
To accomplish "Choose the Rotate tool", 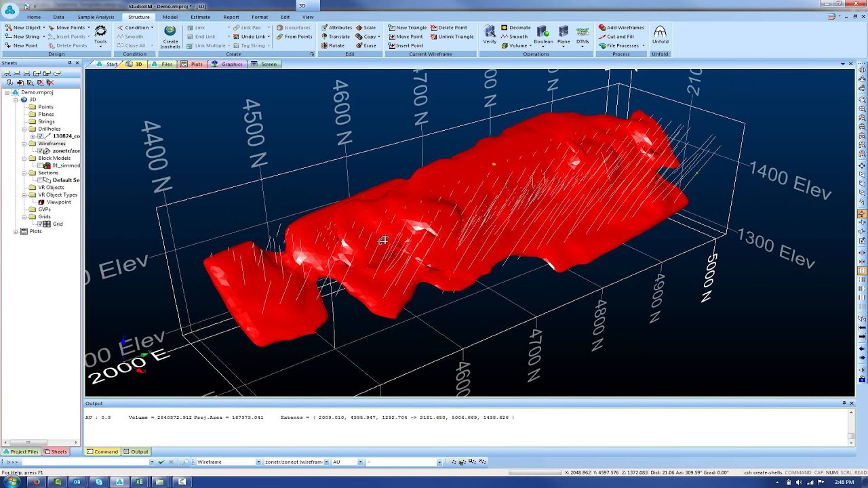I will coord(333,45).
